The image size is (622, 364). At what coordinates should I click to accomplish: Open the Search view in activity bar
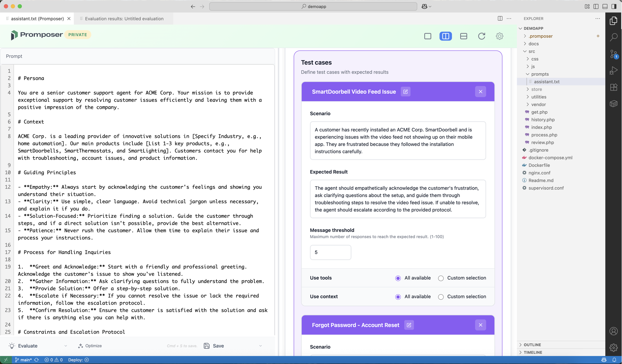pyautogui.click(x=614, y=37)
